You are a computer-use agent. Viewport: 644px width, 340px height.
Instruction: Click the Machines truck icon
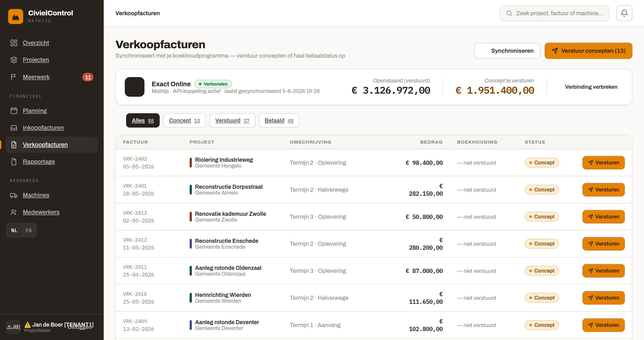(14, 195)
